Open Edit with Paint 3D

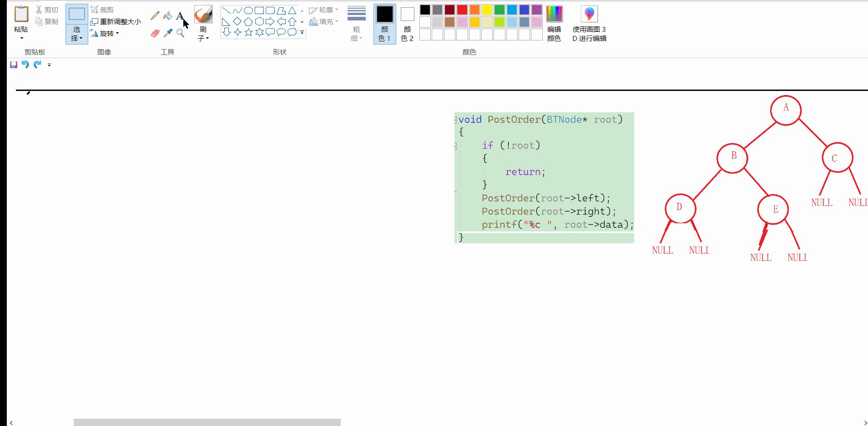pyautogui.click(x=589, y=24)
